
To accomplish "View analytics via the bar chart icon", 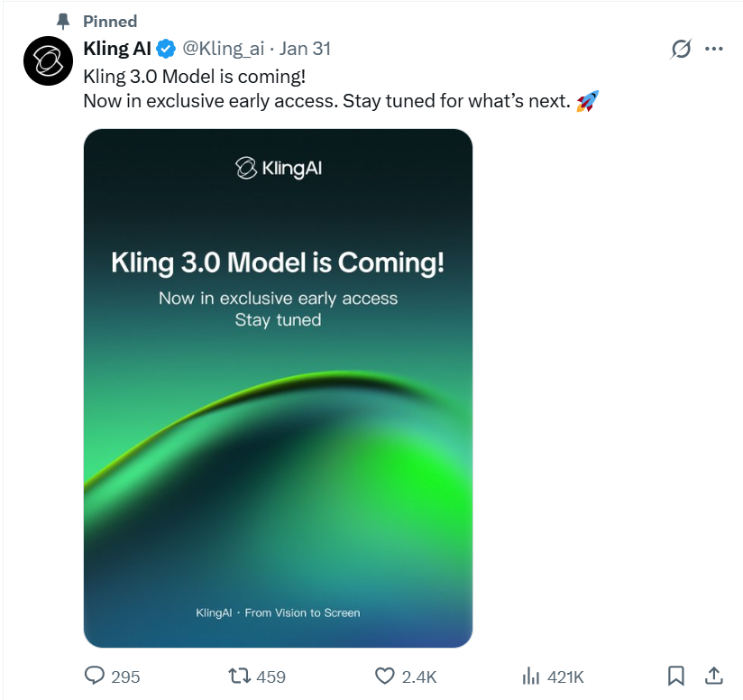I will pos(531,676).
